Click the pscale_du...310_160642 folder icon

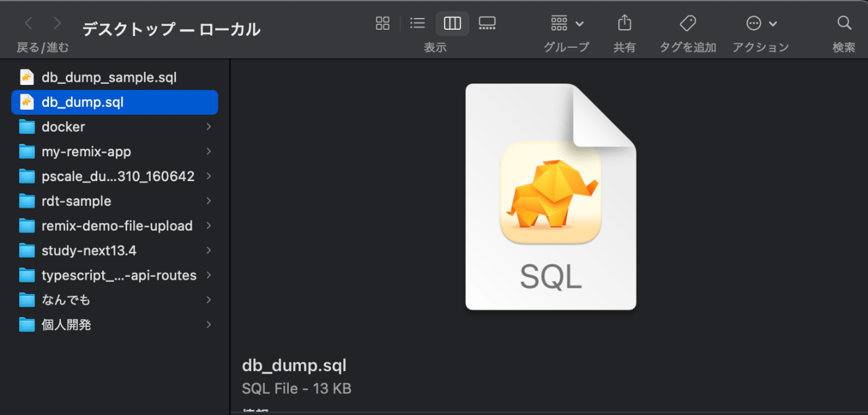coord(27,176)
